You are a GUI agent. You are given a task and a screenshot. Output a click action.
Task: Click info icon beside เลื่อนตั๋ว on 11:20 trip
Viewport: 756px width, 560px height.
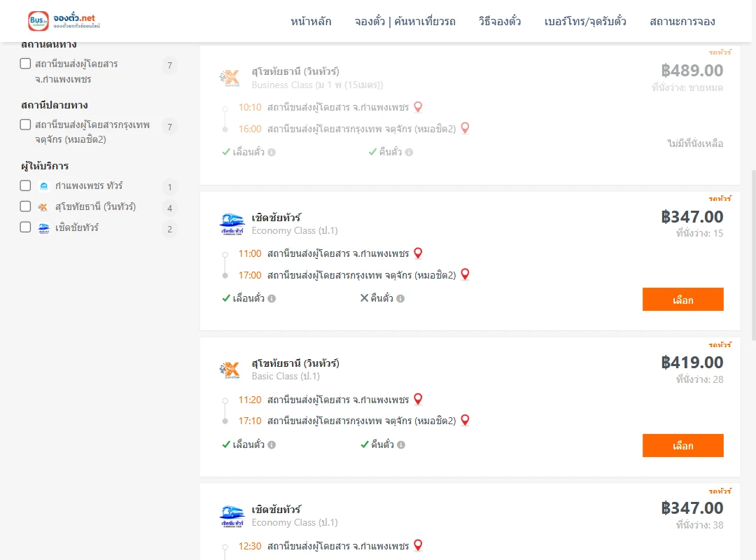[x=272, y=444]
